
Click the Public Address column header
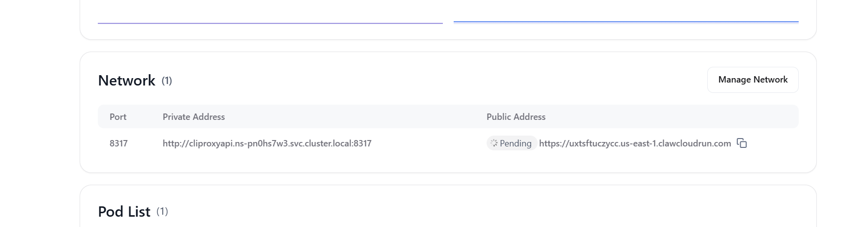click(516, 117)
